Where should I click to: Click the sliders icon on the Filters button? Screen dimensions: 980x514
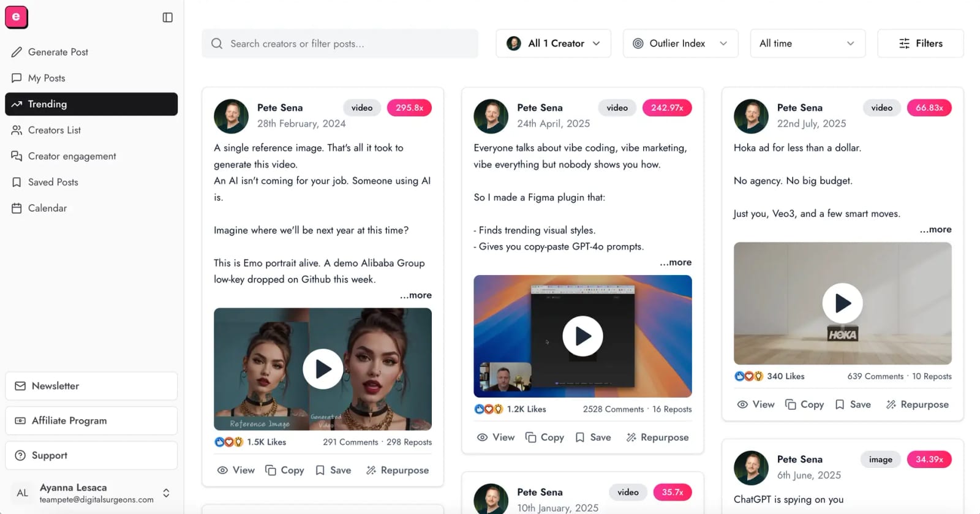tap(904, 43)
